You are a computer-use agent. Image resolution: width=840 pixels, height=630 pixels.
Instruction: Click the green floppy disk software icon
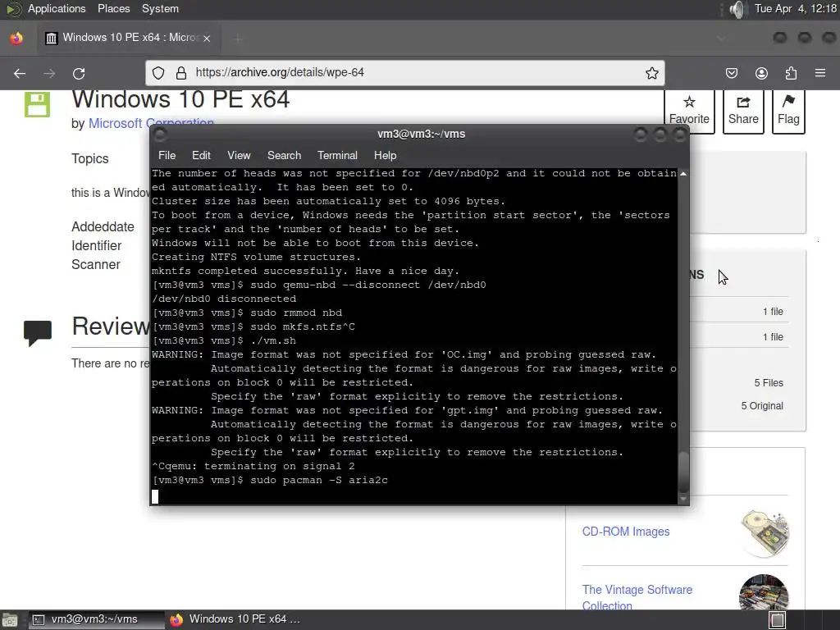tap(37, 104)
